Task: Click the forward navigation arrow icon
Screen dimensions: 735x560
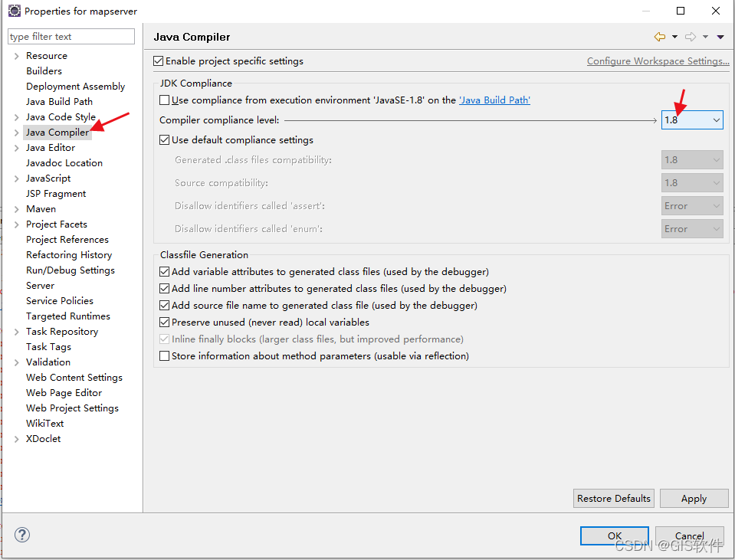Action: tap(691, 37)
